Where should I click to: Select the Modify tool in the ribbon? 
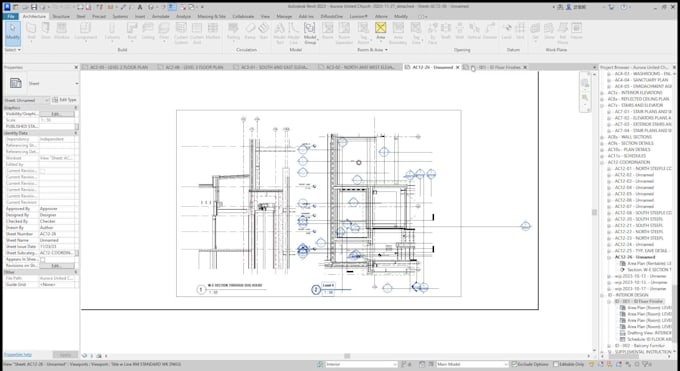pyautogui.click(x=13, y=33)
